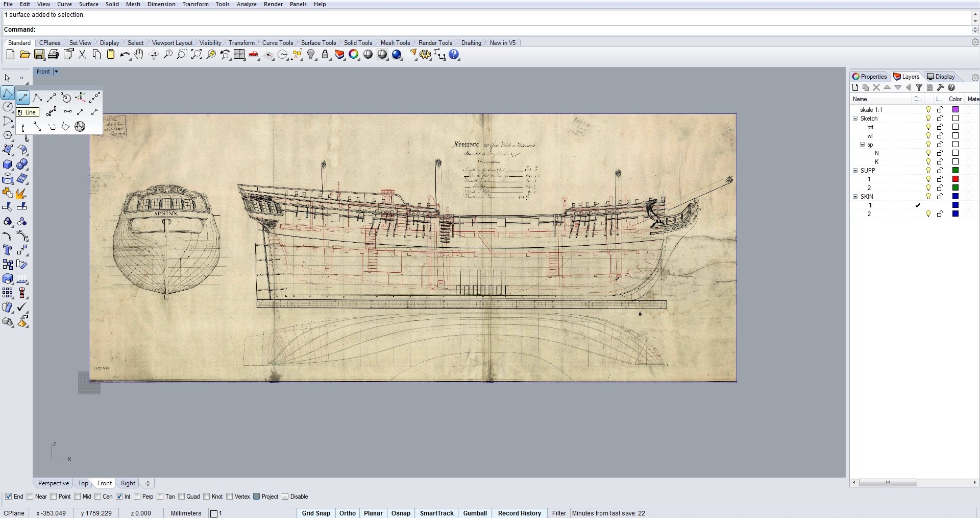Viewport: 980px width, 518px height.
Task: Click the Gumball status bar button
Action: pyautogui.click(x=475, y=513)
